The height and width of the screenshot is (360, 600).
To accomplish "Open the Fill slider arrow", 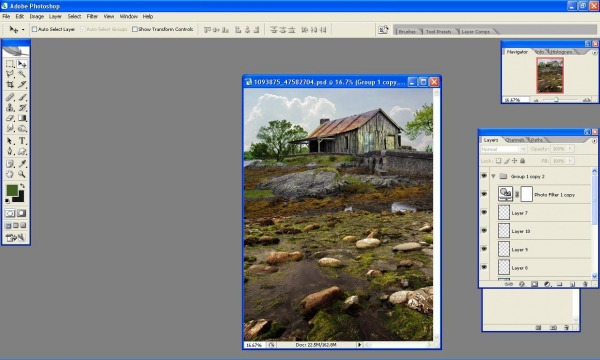I will click(570, 161).
